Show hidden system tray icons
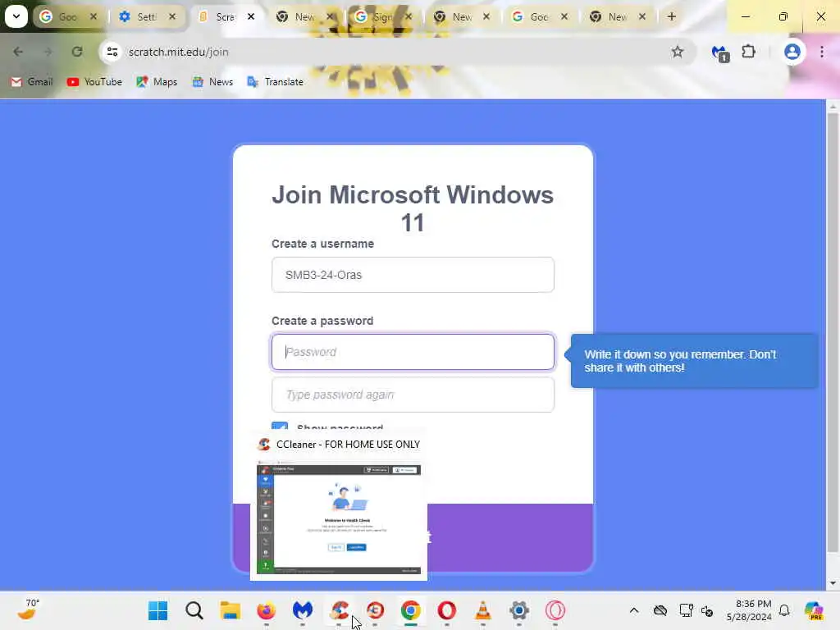This screenshot has height=630, width=840. point(634,610)
